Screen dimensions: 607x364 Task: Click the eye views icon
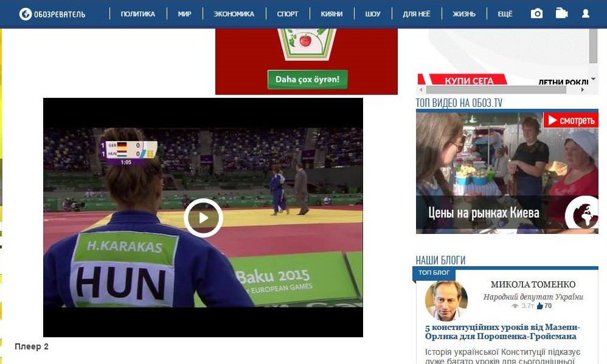point(515,306)
